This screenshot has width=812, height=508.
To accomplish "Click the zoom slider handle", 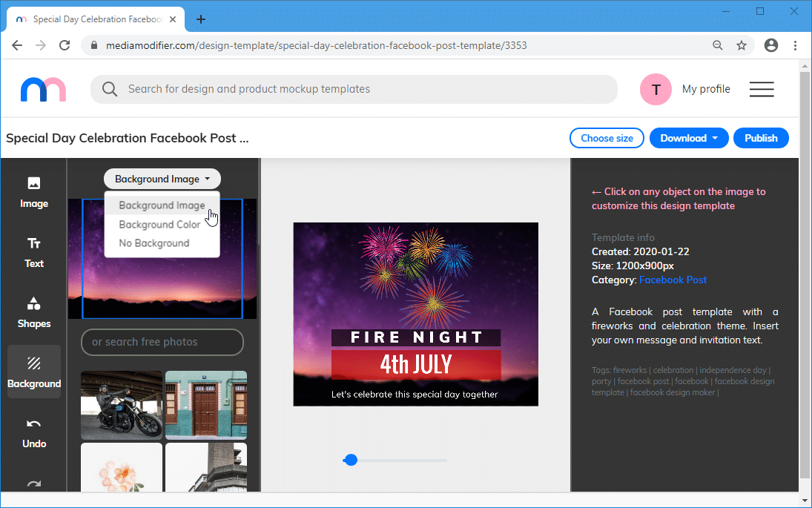I will (351, 460).
